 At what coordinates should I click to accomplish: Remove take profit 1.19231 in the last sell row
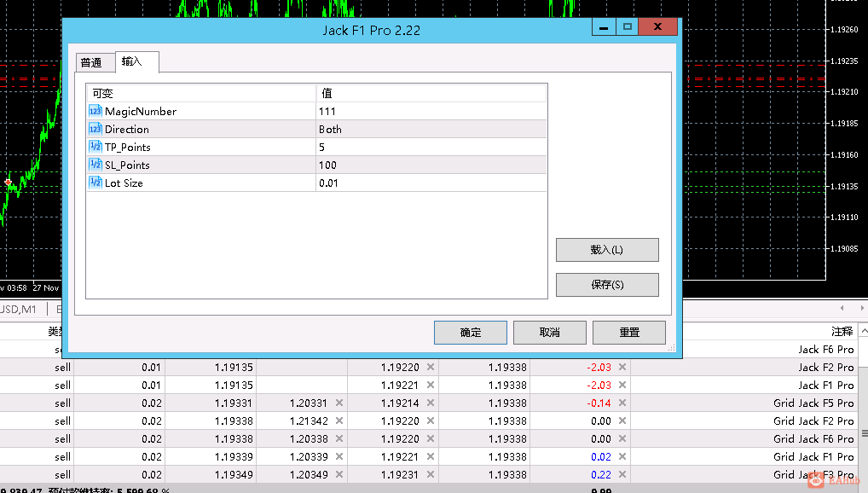coord(430,474)
